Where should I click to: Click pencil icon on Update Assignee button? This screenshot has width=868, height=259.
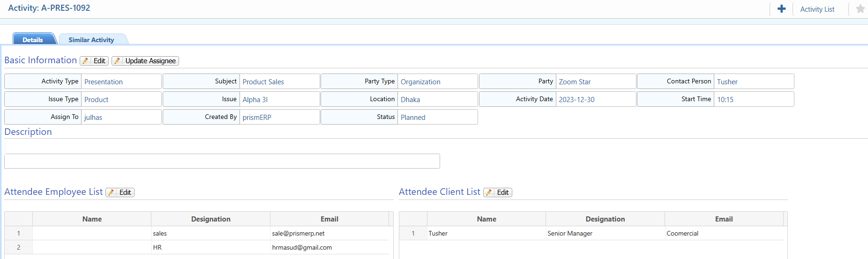118,61
